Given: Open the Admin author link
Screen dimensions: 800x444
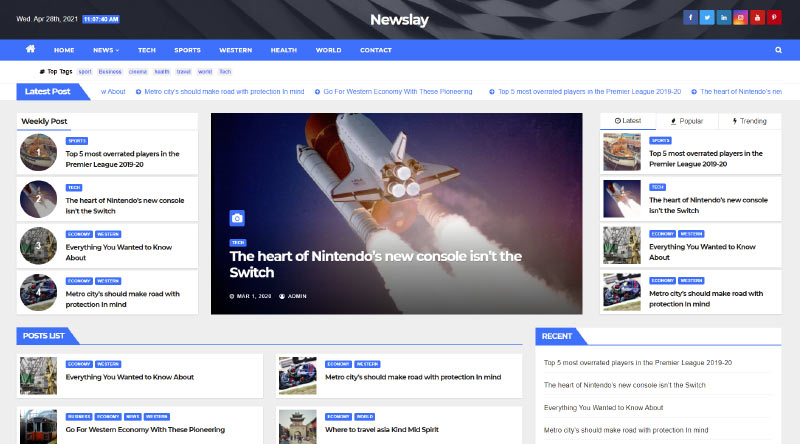Looking at the screenshot, I should pyautogui.click(x=293, y=296).
